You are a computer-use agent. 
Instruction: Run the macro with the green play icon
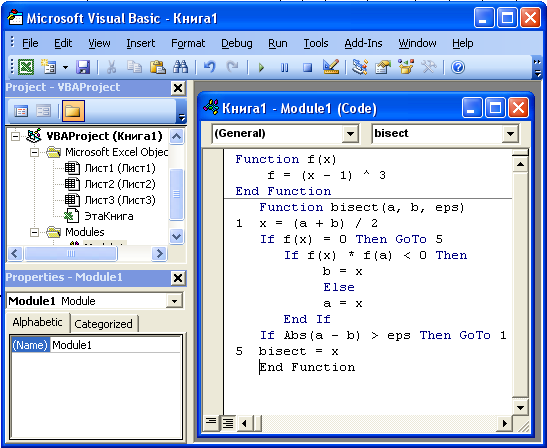(x=261, y=67)
